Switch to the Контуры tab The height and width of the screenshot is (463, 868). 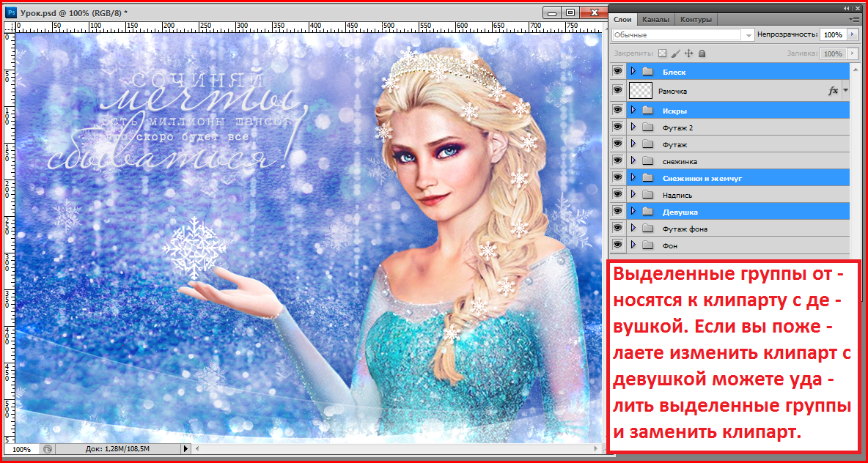tap(696, 19)
